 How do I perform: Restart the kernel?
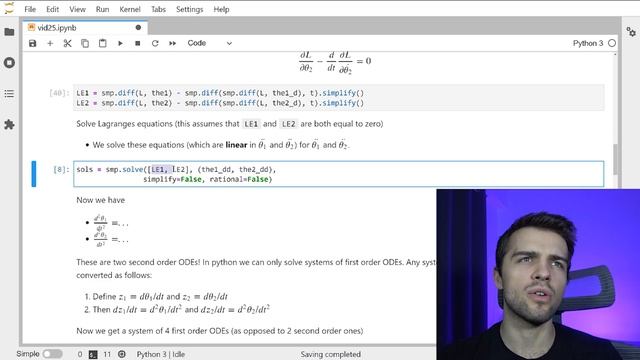tap(155, 43)
